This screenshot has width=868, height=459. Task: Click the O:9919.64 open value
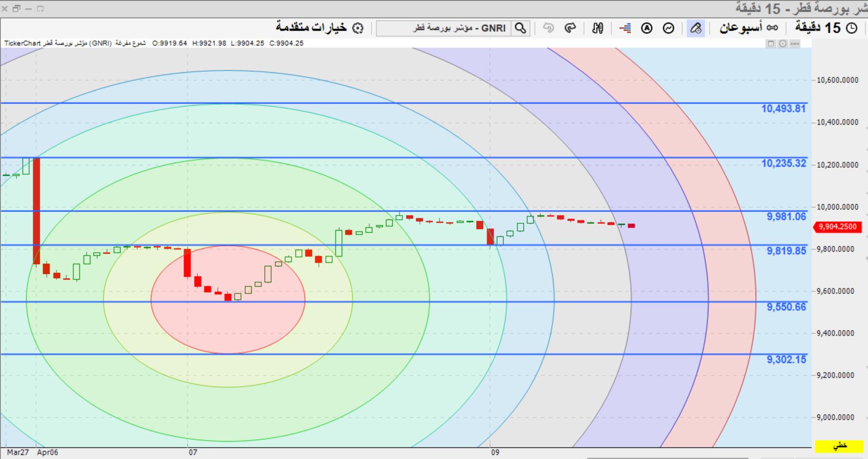(169, 43)
